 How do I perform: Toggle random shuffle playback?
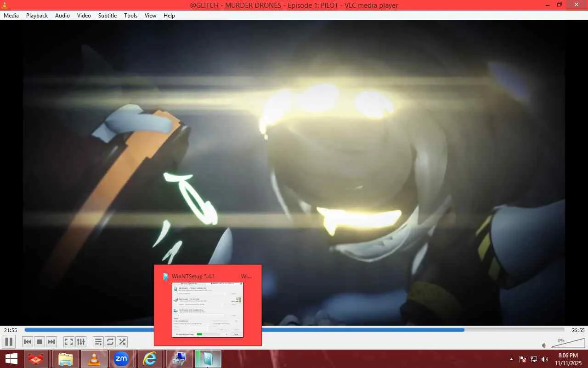tap(122, 342)
